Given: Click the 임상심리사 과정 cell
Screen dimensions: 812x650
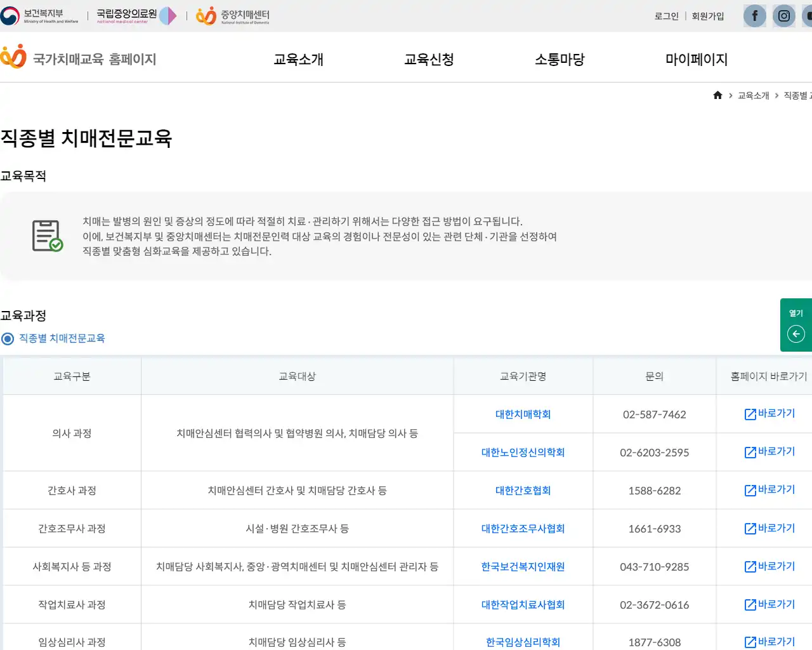Looking at the screenshot, I should tap(72, 637).
